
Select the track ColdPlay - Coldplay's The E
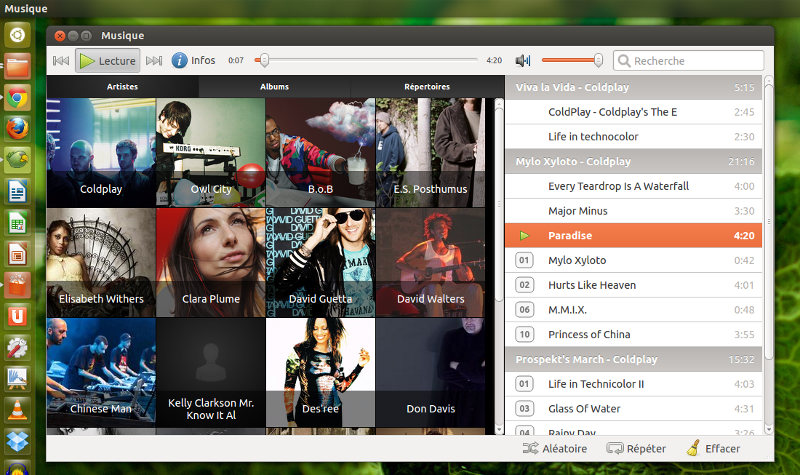point(634,112)
